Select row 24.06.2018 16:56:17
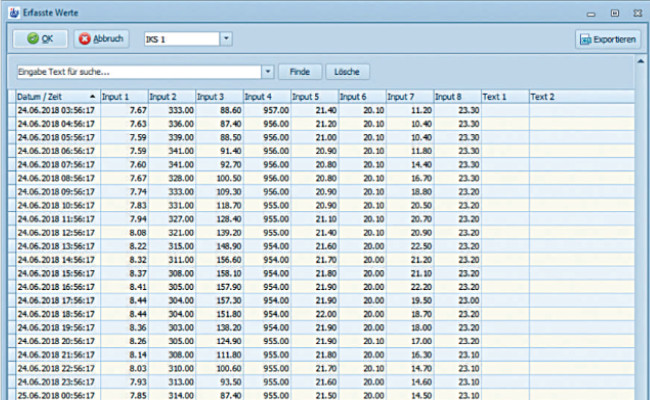 (x=321, y=287)
